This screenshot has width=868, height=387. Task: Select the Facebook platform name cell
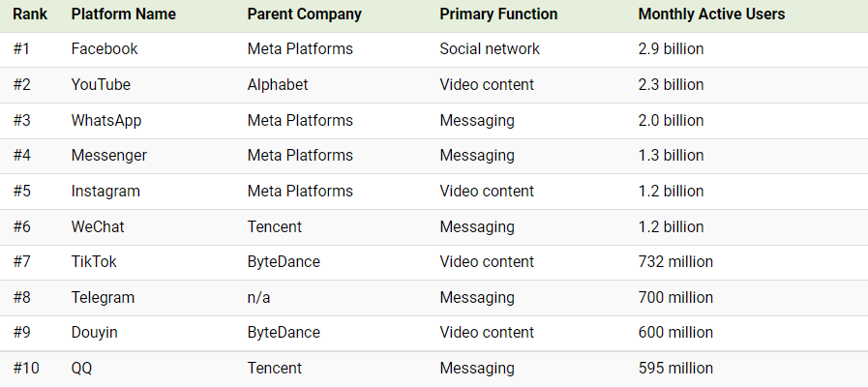click(105, 49)
